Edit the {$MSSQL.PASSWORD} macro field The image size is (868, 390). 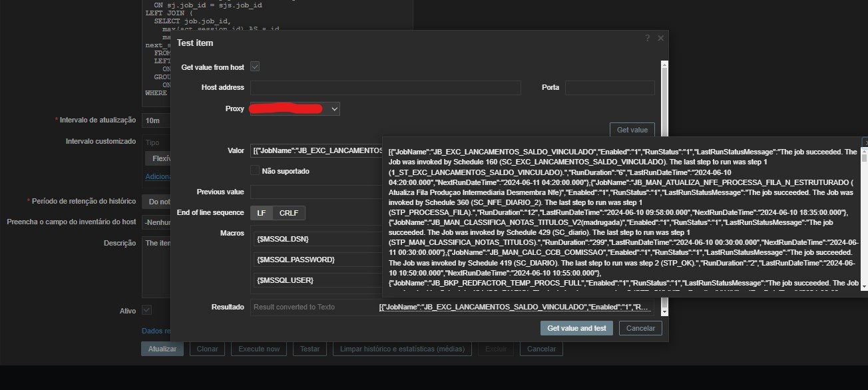(318, 259)
